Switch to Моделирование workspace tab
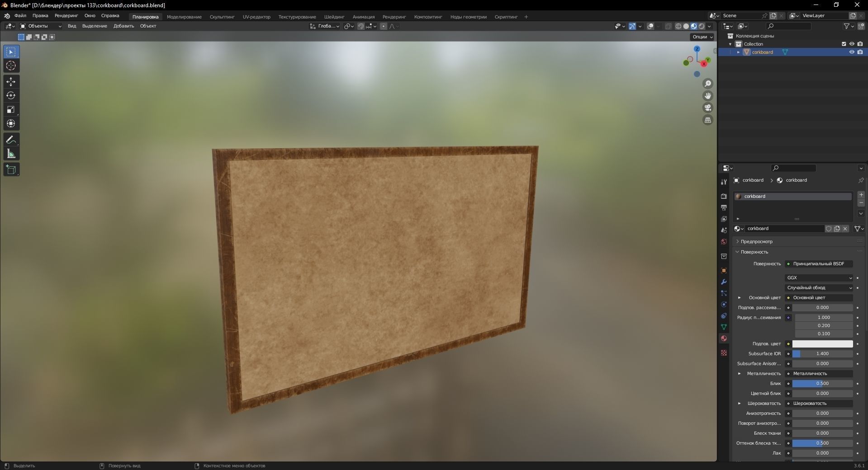 coord(184,17)
